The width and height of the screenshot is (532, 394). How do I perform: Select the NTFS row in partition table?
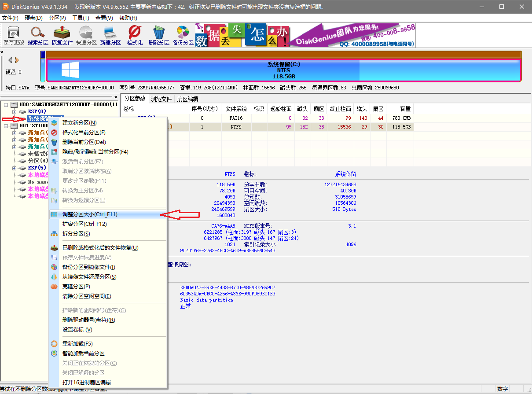[268, 127]
